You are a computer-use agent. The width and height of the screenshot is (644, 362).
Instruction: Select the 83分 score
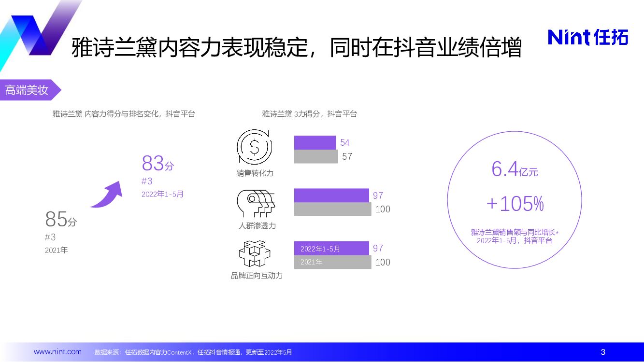tap(157, 164)
